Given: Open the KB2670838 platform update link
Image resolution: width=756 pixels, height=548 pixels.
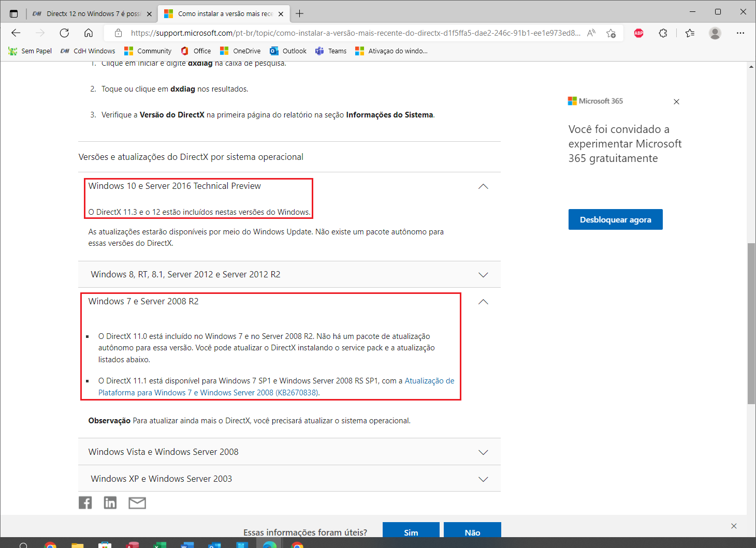Looking at the screenshot, I should pos(276,387).
